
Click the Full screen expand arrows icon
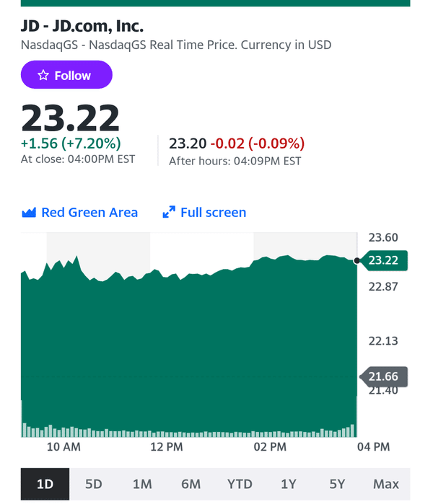tap(169, 212)
